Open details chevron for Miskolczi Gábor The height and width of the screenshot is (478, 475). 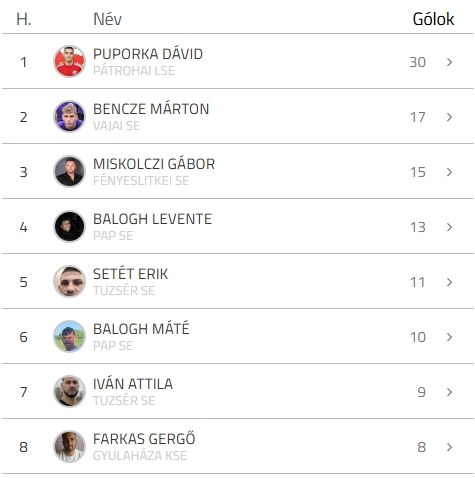449,172
